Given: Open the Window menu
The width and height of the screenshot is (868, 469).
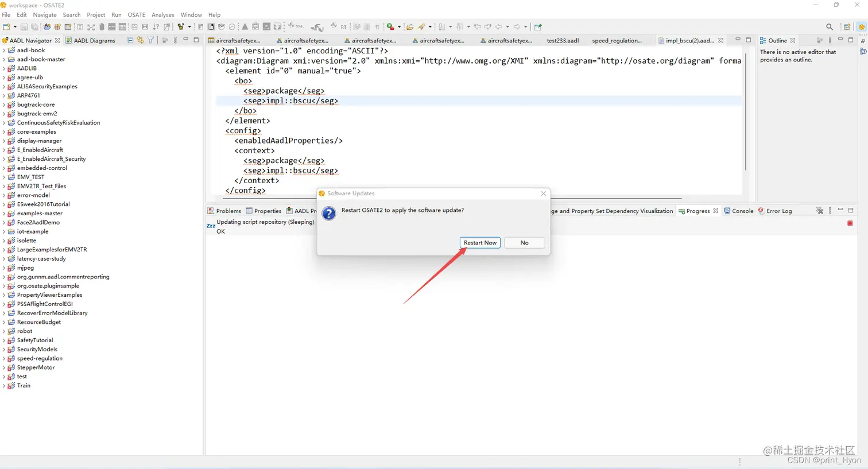Looking at the screenshot, I should click(x=191, y=14).
